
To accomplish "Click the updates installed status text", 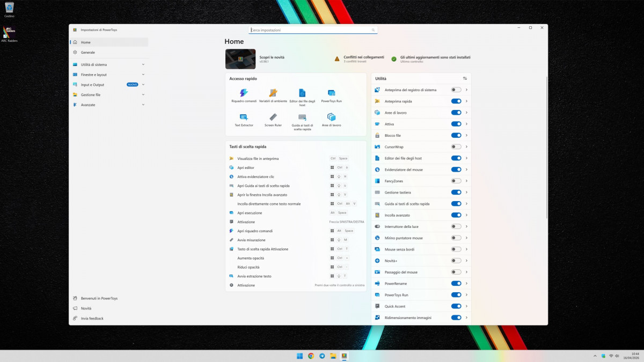I will (435, 57).
